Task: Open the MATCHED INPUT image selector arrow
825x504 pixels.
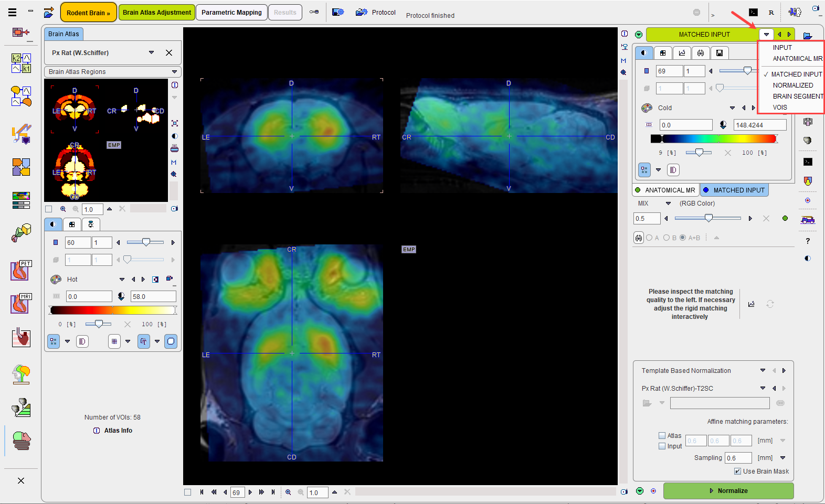Action: click(x=766, y=35)
